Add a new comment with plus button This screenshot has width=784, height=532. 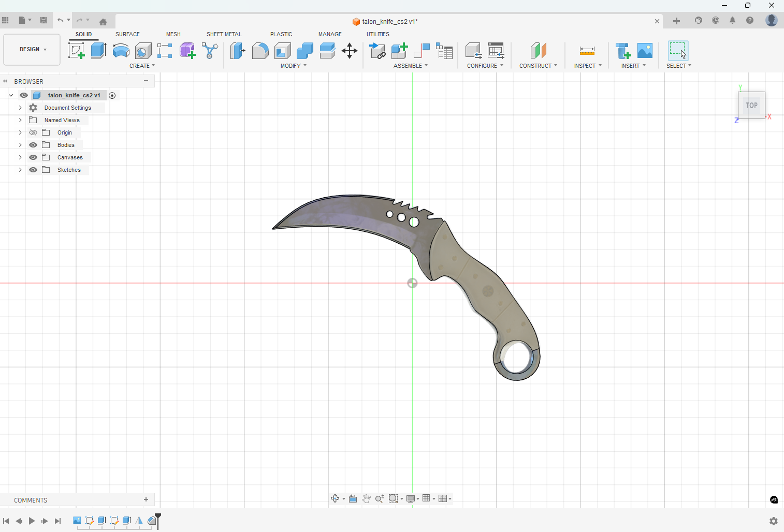146,500
